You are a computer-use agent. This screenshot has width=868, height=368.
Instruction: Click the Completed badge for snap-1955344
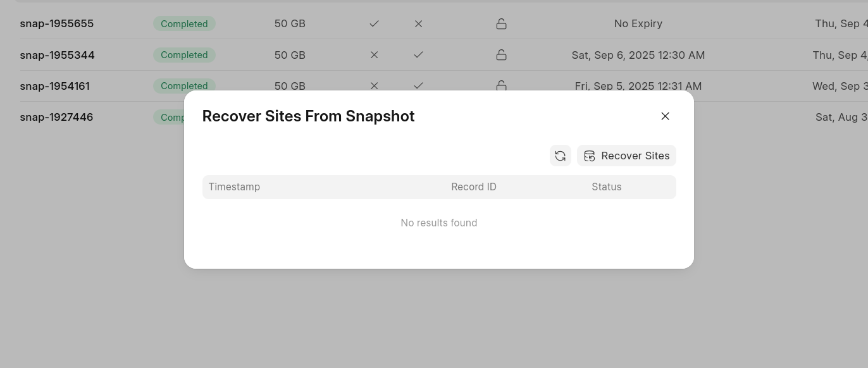184,55
